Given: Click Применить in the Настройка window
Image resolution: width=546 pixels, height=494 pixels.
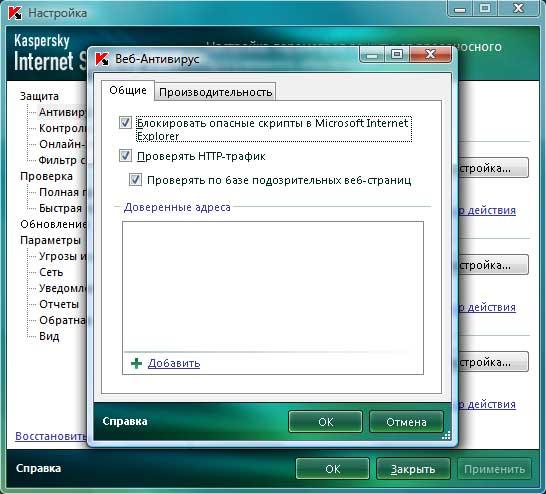Looking at the screenshot, I should [x=494, y=469].
